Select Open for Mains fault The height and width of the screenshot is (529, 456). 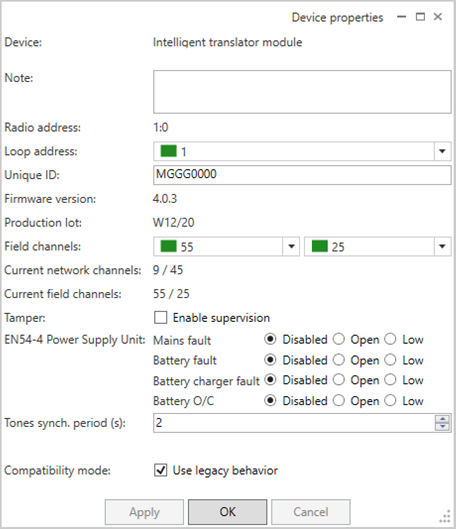point(339,339)
